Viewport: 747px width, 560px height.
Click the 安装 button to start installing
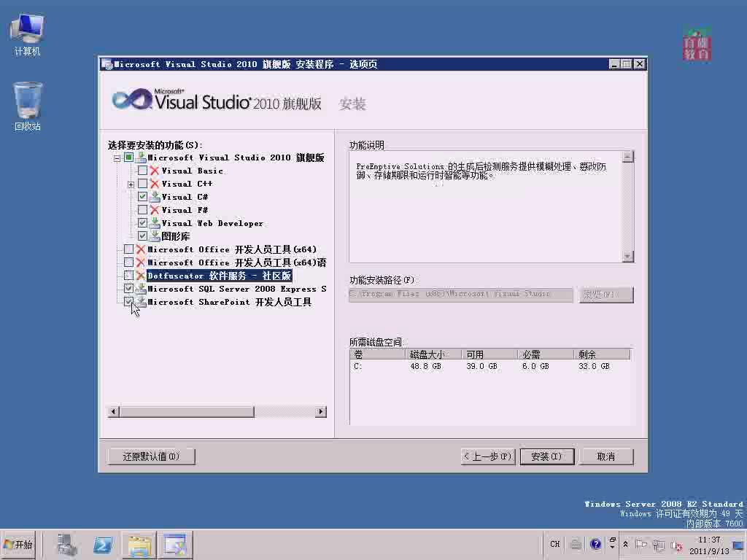tap(546, 456)
